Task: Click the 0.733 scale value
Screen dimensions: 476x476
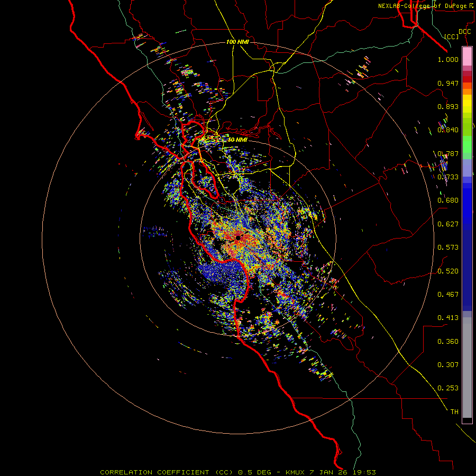Action: 448,177
